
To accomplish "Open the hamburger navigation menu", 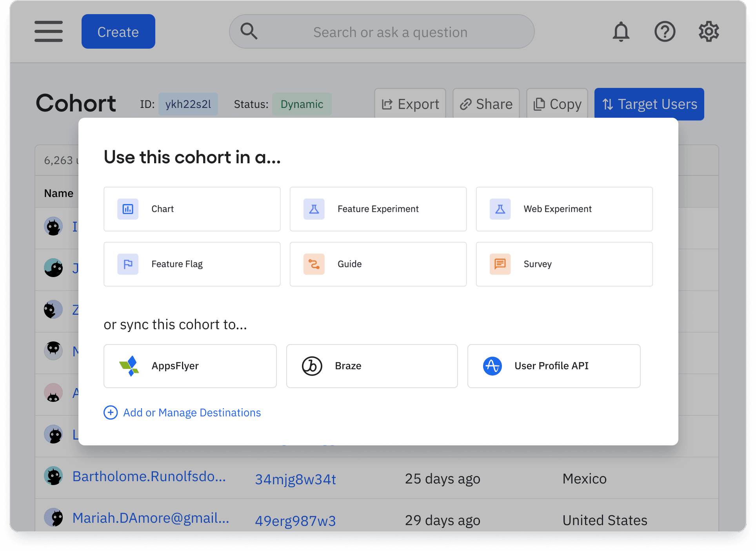I will point(48,31).
